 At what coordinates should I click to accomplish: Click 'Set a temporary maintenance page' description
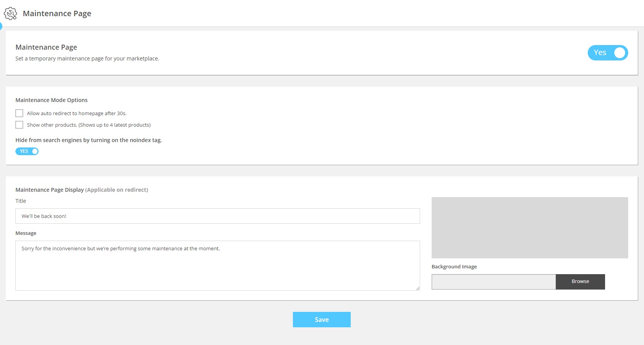(87, 59)
